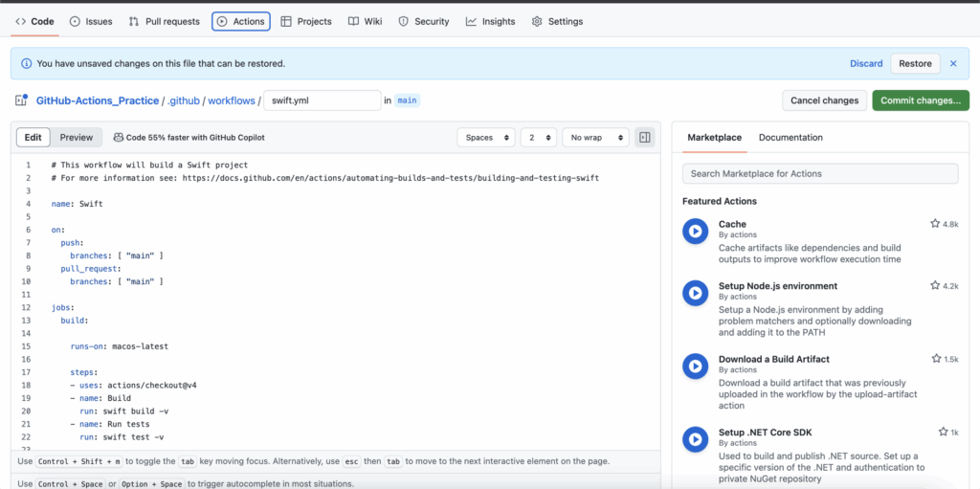Open the indent size dropdown showing 2
Screen dimensions: 980x489
coord(538,138)
